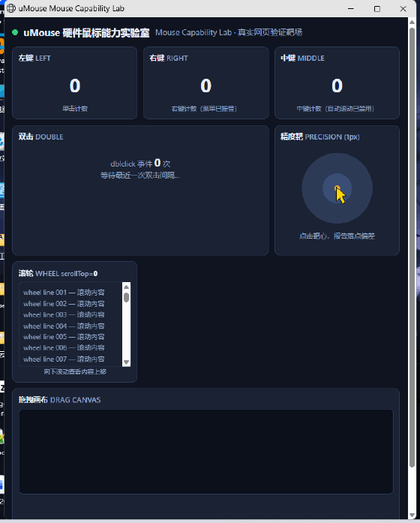Click the "WHEEL scrollTop=0" label
Screen dimensions: 420x523
pos(66,274)
